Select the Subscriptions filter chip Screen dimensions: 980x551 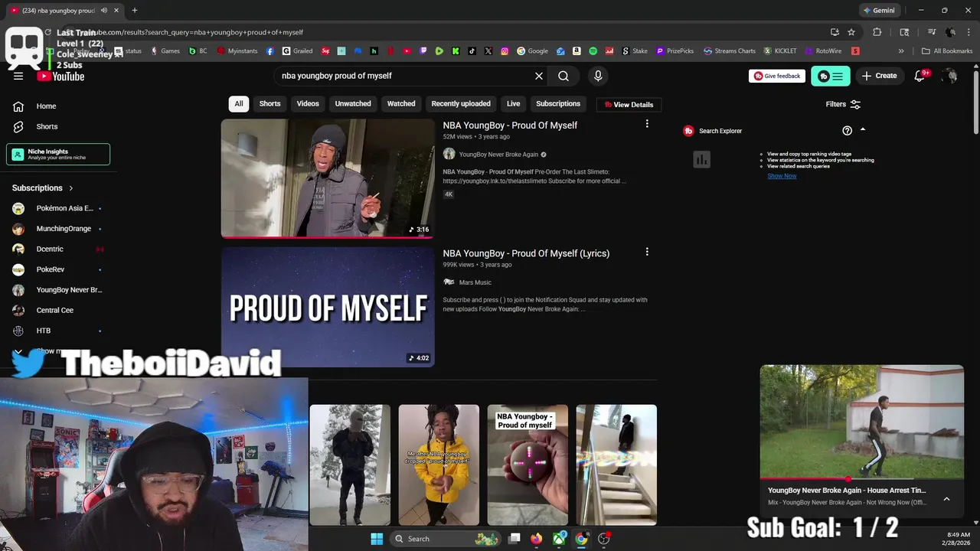[x=558, y=104]
